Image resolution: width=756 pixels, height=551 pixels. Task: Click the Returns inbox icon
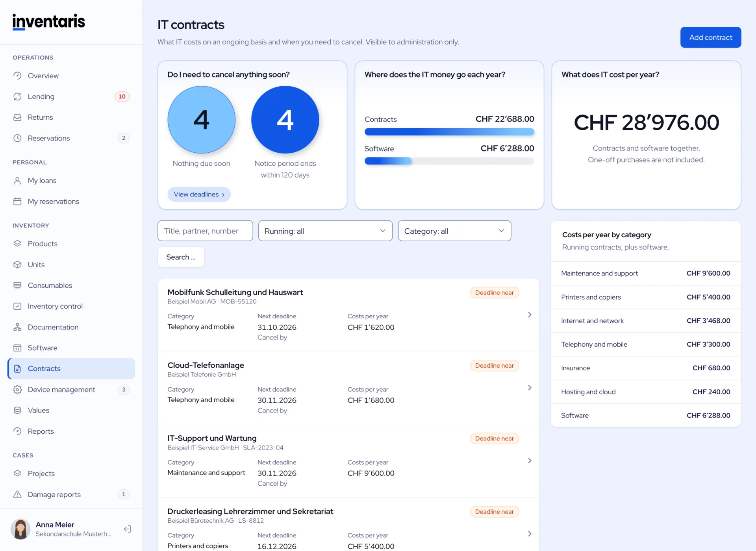tap(17, 117)
